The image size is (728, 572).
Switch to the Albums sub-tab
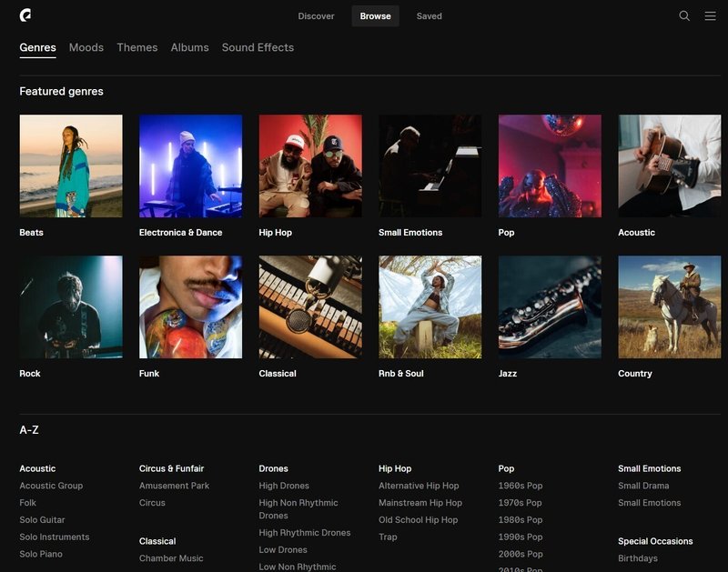(189, 47)
